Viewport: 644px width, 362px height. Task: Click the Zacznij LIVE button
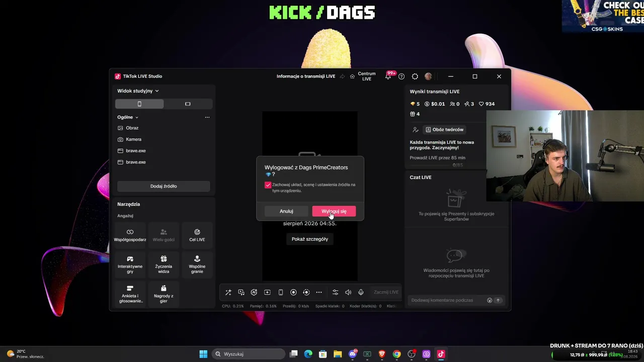pyautogui.click(x=386, y=292)
